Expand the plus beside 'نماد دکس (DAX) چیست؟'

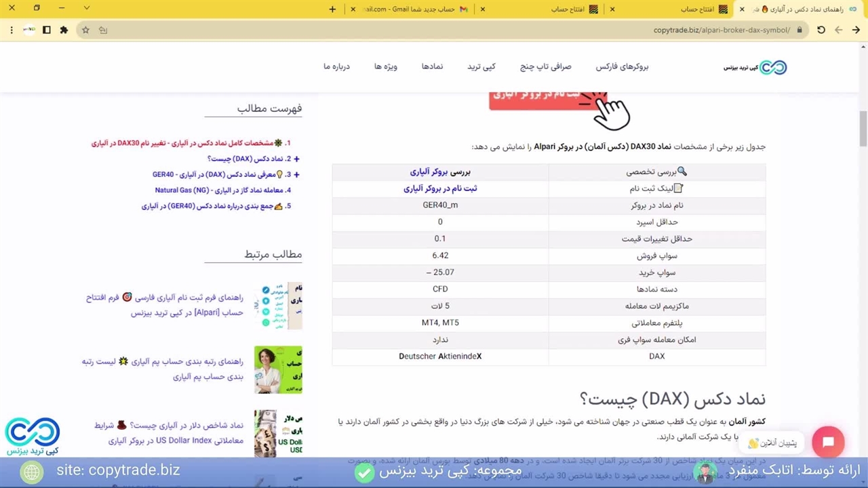[x=296, y=159]
